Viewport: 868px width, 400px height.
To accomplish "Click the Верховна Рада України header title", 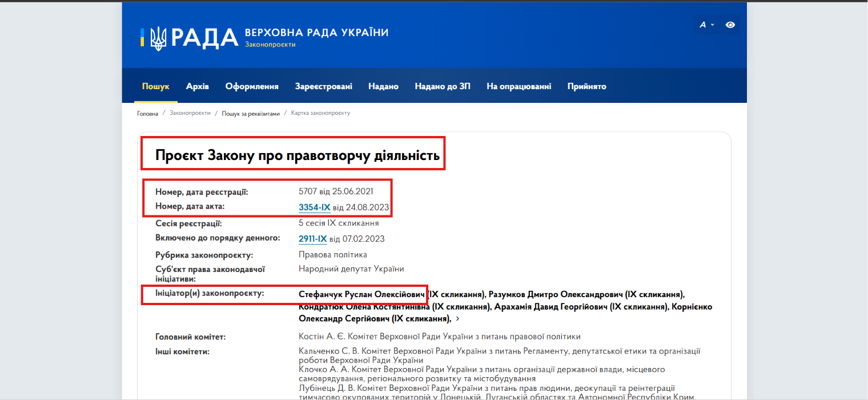I will point(316,32).
